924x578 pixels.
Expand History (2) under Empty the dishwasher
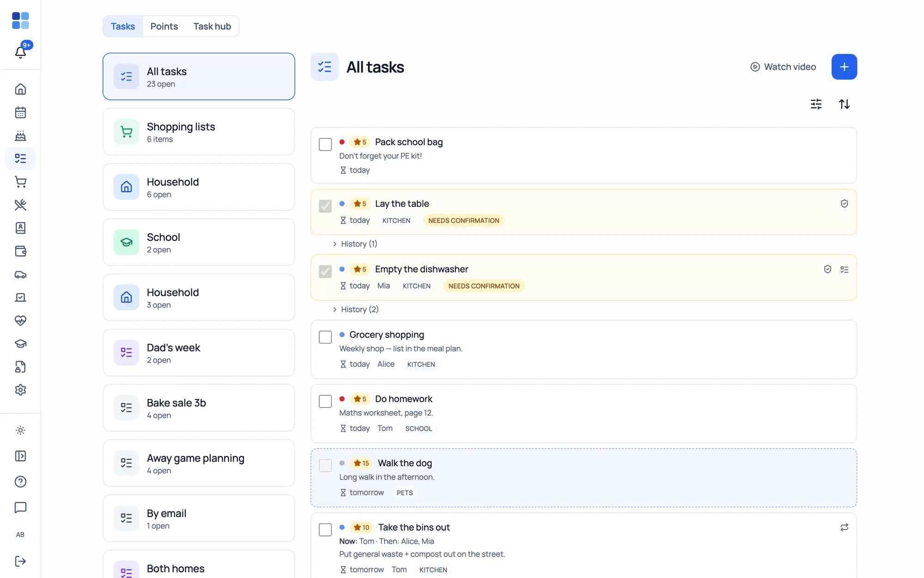(x=355, y=309)
